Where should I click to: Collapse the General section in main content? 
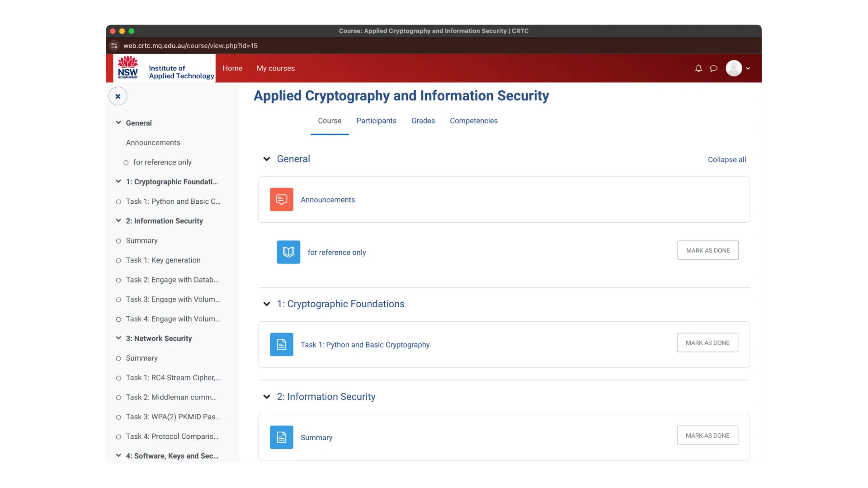[267, 159]
